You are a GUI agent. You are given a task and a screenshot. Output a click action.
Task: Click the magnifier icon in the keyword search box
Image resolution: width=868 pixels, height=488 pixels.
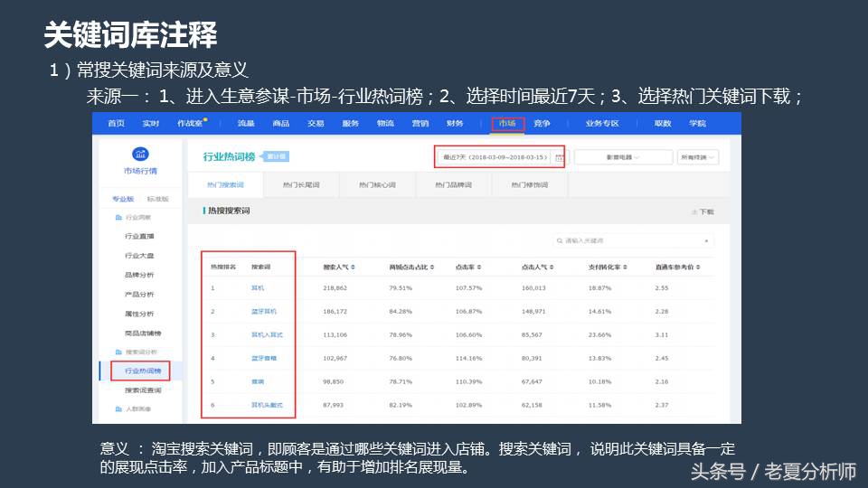pos(560,240)
